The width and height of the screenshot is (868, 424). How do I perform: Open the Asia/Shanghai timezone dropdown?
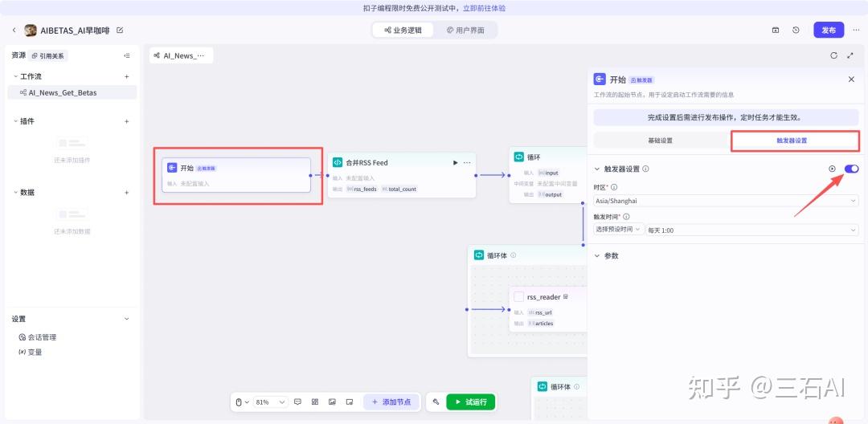coord(726,201)
